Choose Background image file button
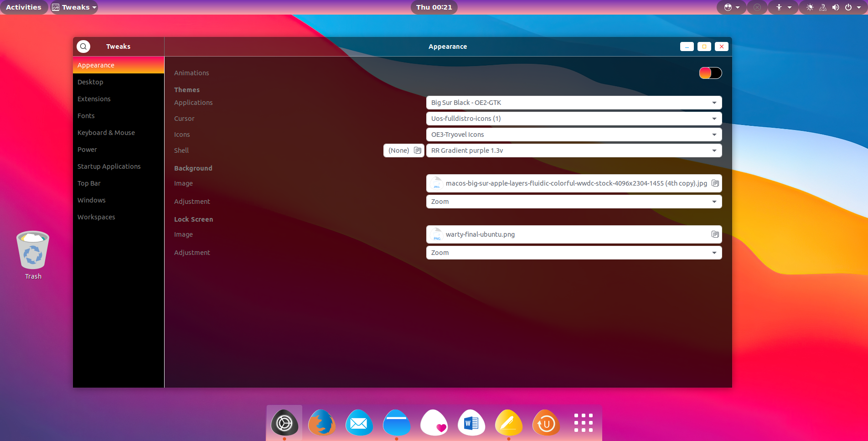868x441 pixels. click(574, 183)
